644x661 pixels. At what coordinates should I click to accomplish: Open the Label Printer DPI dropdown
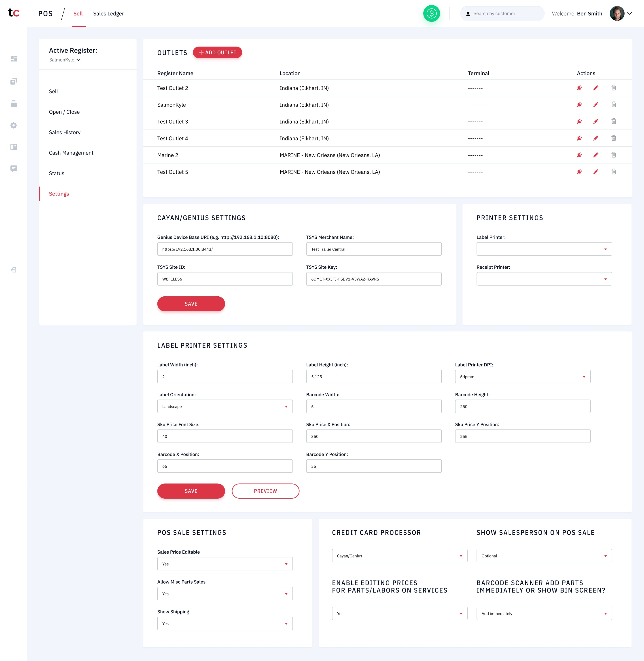523,376
